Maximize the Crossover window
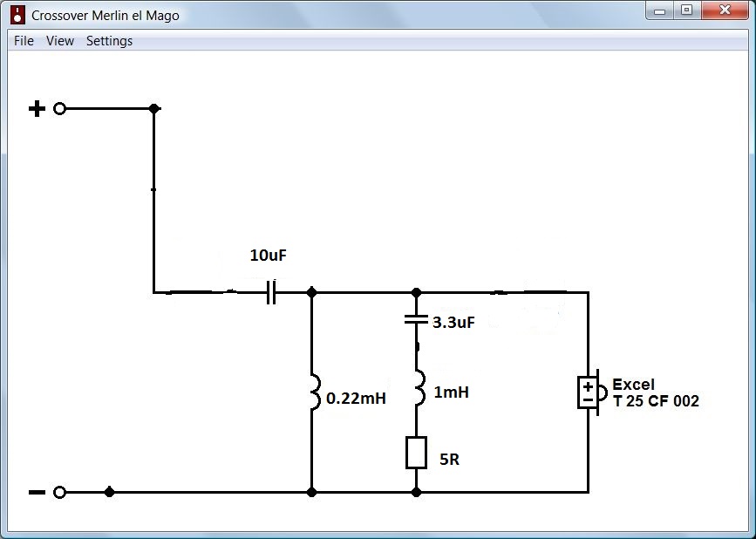 (x=686, y=10)
